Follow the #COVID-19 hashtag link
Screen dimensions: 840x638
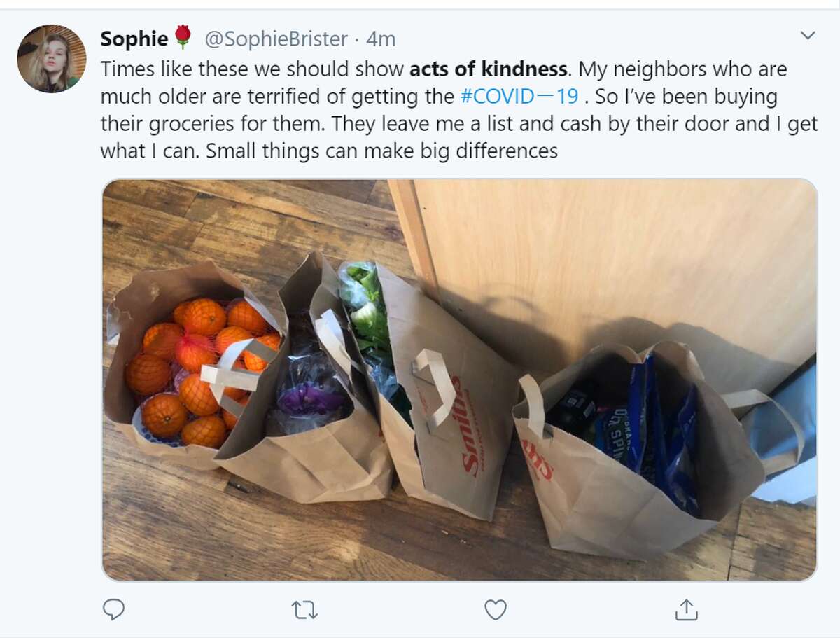[x=520, y=96]
